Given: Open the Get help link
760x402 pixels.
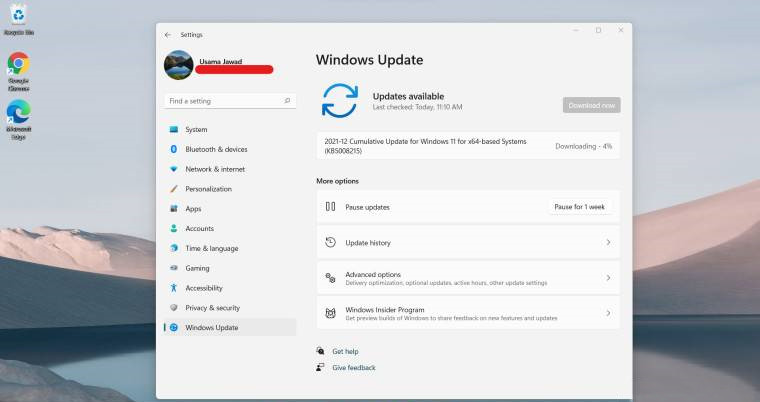Looking at the screenshot, I should (x=345, y=352).
